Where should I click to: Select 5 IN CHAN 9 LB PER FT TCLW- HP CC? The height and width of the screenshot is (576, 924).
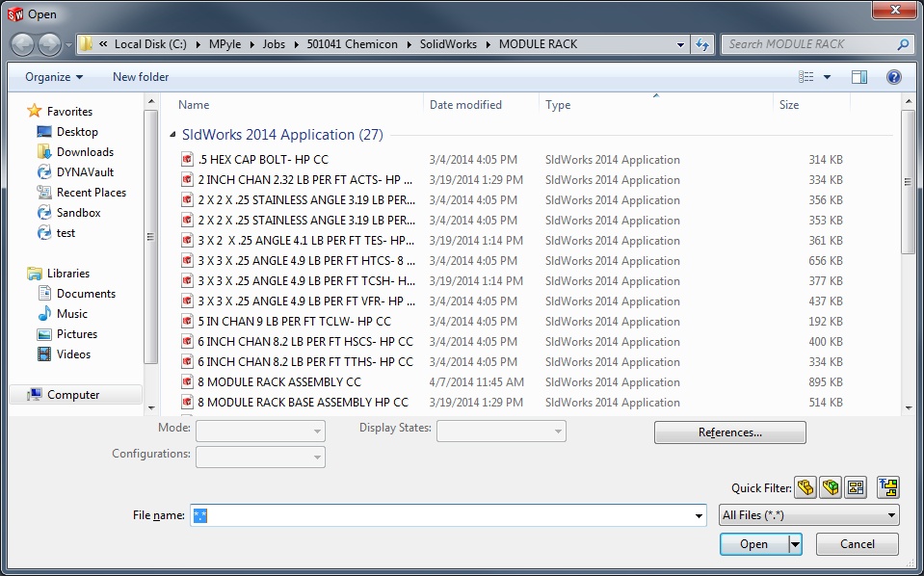295,322
